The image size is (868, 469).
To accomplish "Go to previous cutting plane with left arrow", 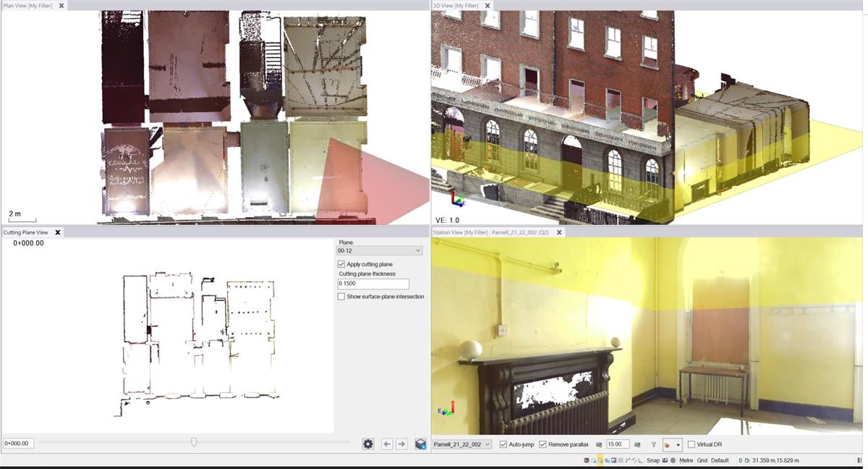I will (387, 444).
